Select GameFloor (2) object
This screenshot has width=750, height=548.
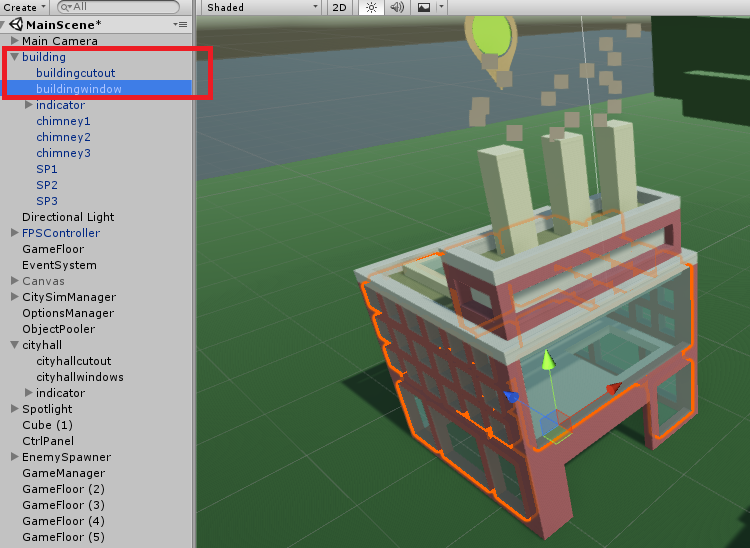(63, 489)
